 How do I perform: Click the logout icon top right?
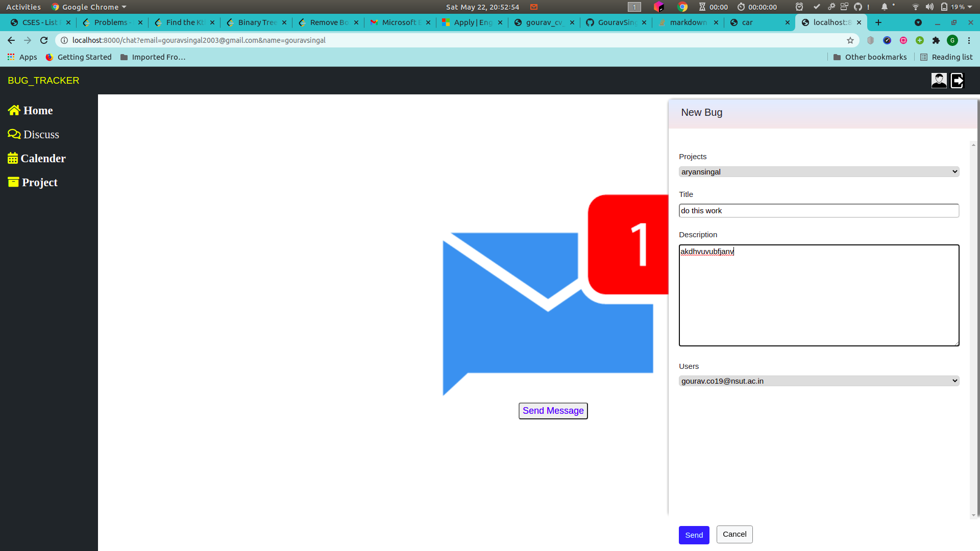click(957, 80)
